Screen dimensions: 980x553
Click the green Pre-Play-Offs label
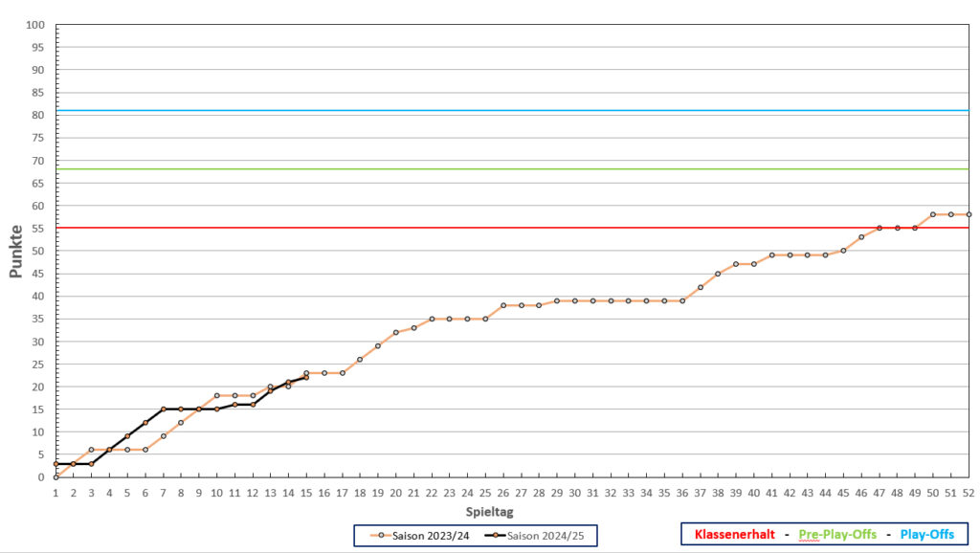pos(837,534)
